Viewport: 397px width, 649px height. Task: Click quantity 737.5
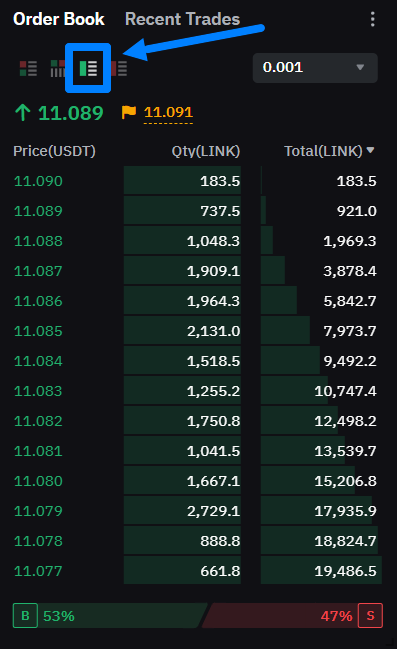tap(220, 211)
